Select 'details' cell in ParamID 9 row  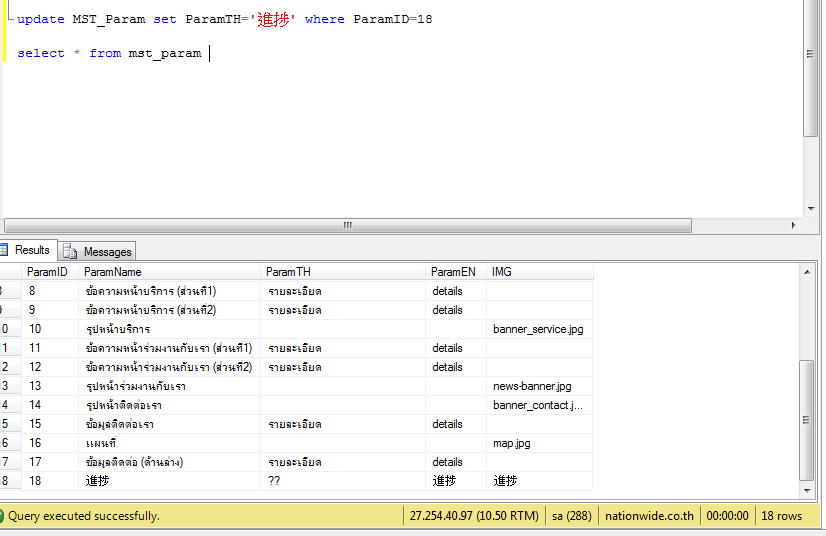(456, 310)
